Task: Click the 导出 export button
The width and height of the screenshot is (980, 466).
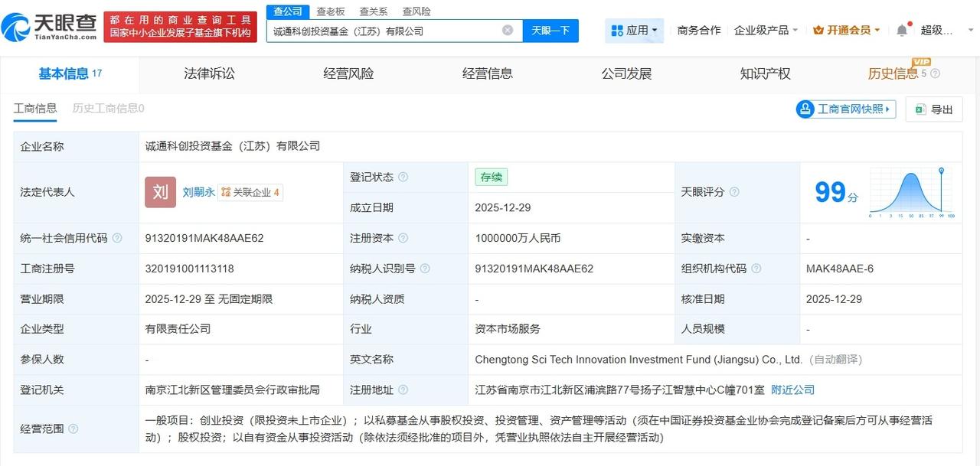Action: pyautogui.click(x=933, y=109)
